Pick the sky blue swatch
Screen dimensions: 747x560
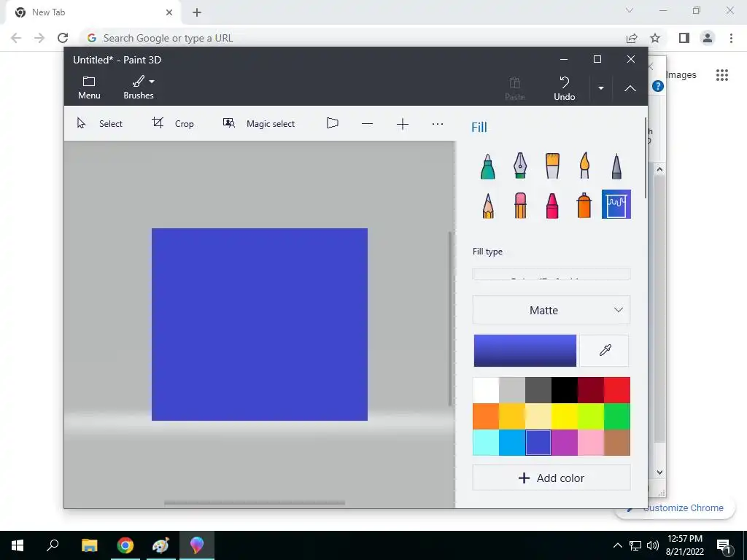[x=511, y=443]
